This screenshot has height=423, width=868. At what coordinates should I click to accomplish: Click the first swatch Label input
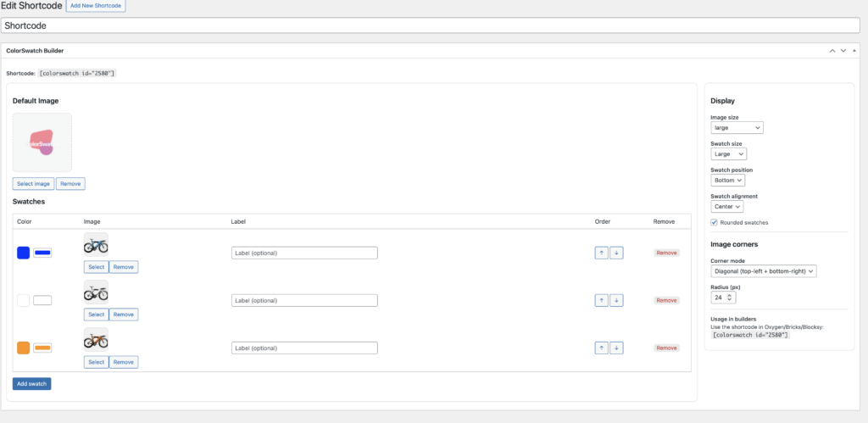point(304,253)
